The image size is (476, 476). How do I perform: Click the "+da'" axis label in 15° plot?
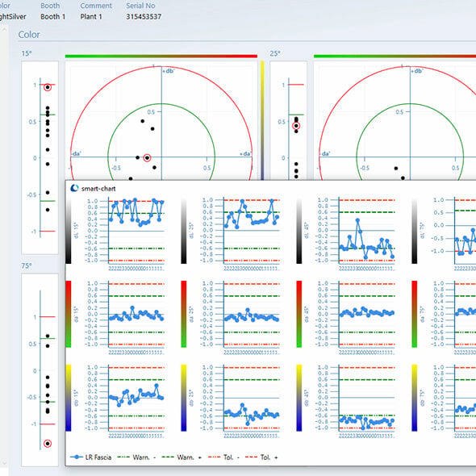pos(245,153)
